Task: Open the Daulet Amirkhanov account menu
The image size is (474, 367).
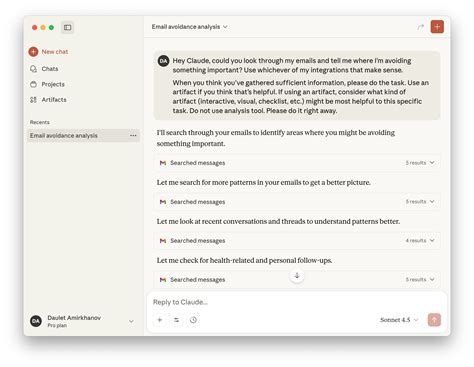Action: coord(82,321)
